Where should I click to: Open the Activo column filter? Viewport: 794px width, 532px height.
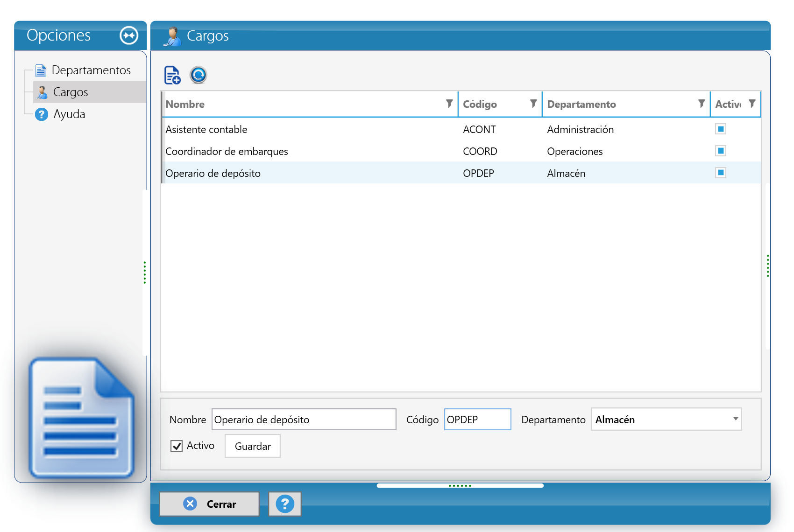pos(752,104)
